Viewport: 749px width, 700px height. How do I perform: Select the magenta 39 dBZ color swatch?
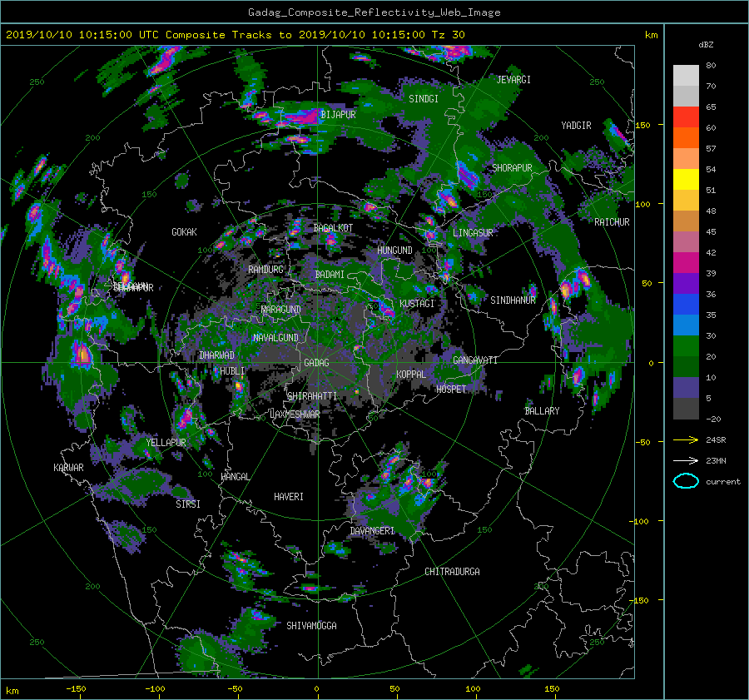tap(686, 263)
